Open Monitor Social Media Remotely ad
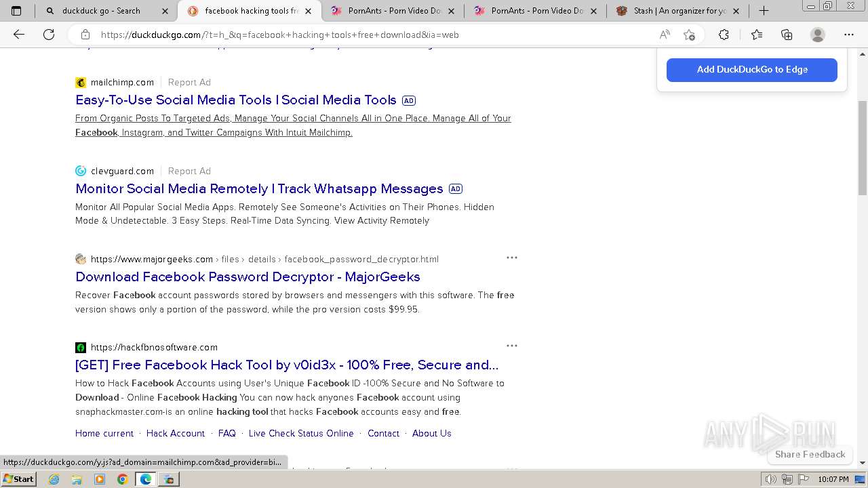 259,188
